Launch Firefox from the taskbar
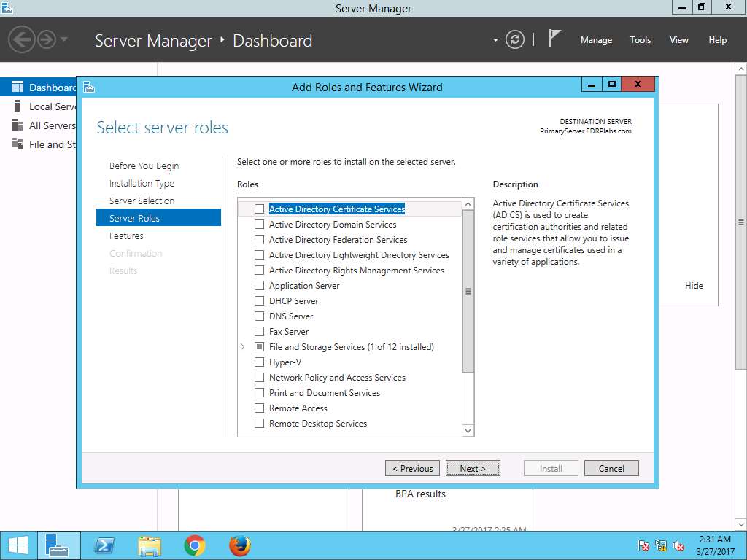The height and width of the screenshot is (560, 747). [x=239, y=545]
